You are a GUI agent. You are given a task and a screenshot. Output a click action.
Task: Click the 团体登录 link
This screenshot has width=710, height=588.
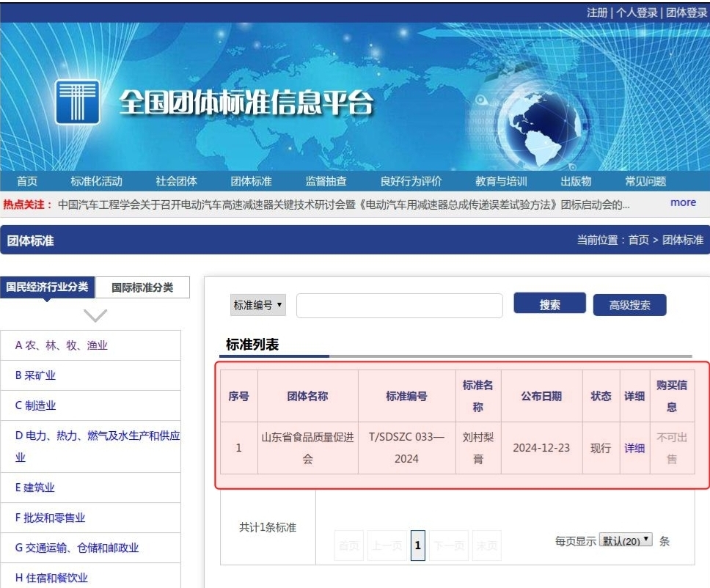click(x=687, y=12)
